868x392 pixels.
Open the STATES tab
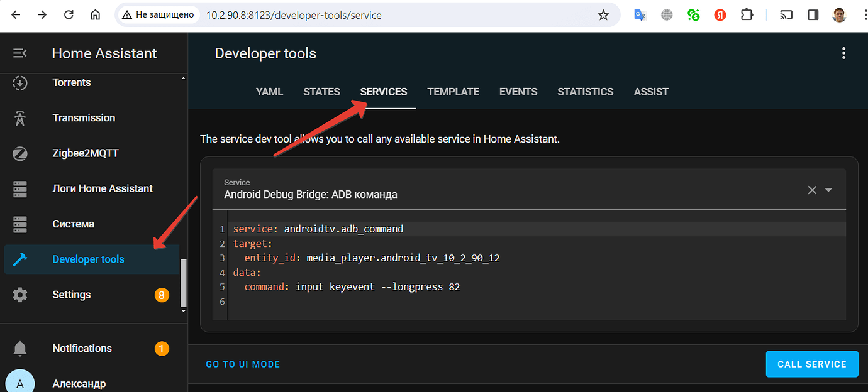321,92
